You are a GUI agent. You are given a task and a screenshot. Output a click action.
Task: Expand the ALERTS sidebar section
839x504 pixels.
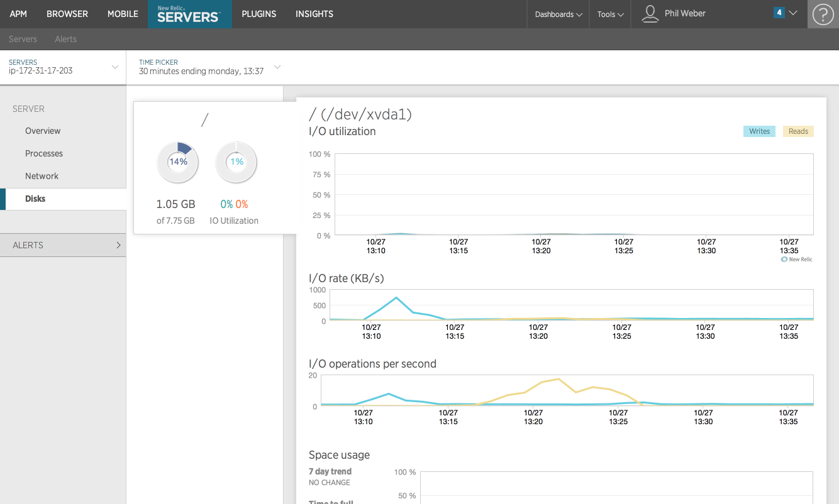[x=63, y=245]
